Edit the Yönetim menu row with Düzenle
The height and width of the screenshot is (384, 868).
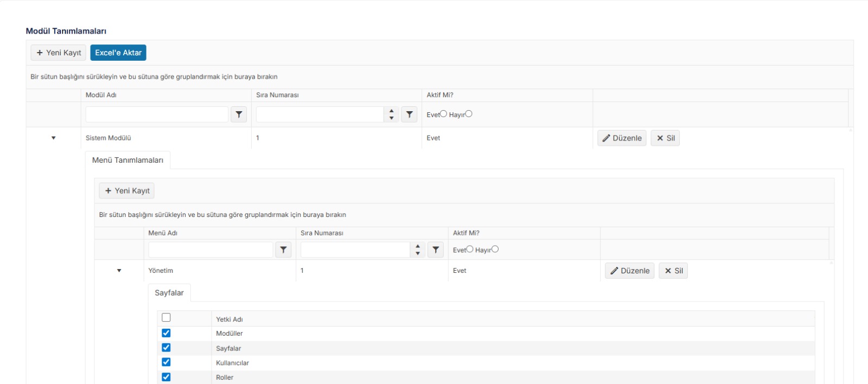coord(630,271)
